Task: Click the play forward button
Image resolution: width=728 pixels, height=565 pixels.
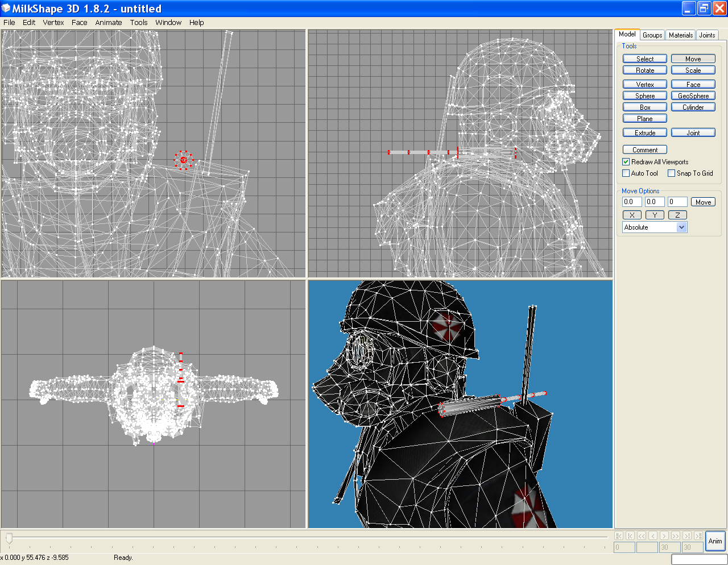Action: (676, 535)
